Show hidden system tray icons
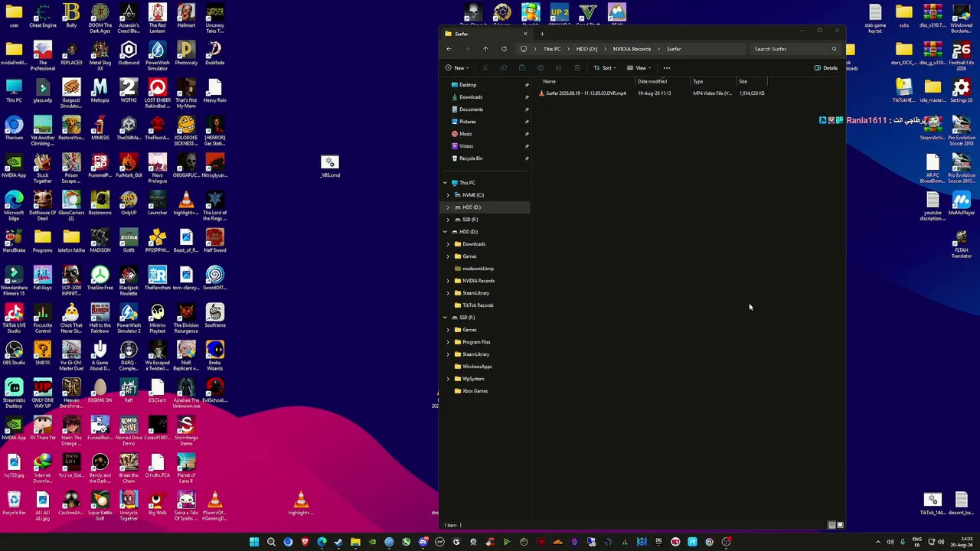This screenshot has width=980, height=551. click(878, 543)
